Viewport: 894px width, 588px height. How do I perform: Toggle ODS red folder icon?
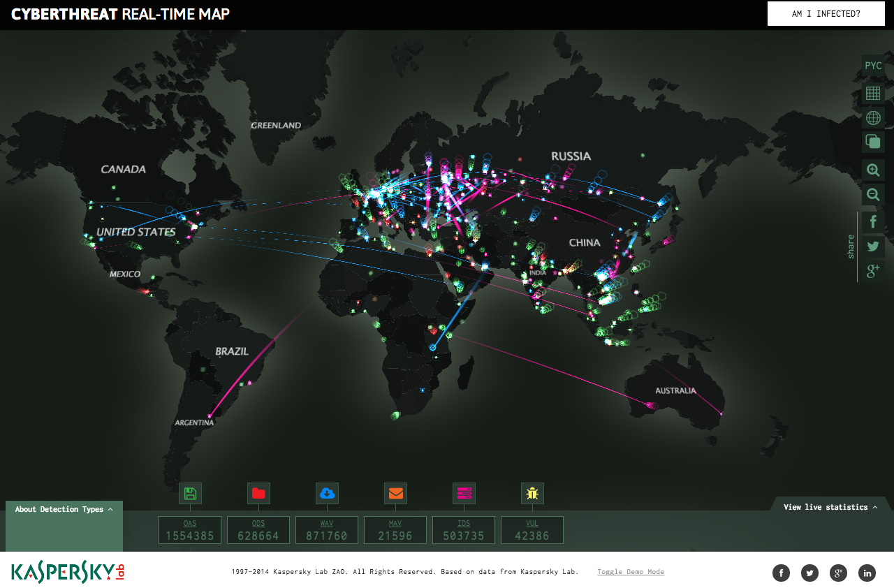point(258,493)
